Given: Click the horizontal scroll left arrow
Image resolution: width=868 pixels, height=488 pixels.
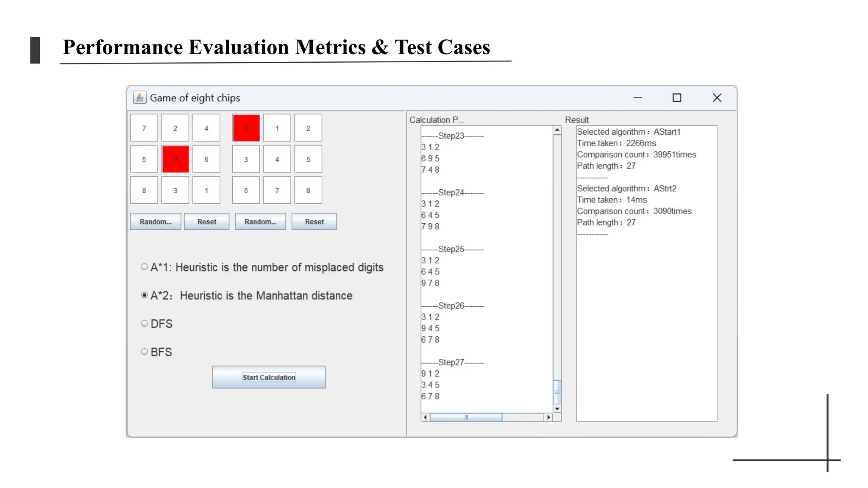Looking at the screenshot, I should click(x=426, y=417).
